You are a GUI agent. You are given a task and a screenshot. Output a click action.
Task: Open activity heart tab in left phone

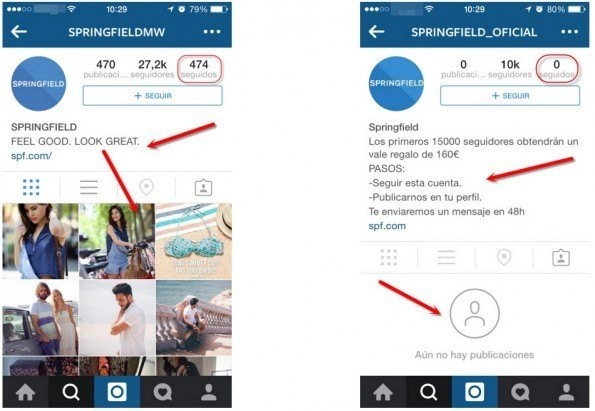[x=163, y=392]
